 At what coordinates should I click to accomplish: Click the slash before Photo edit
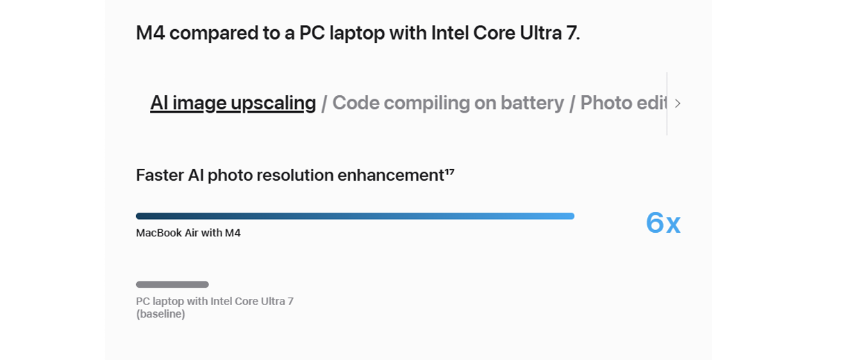click(572, 104)
